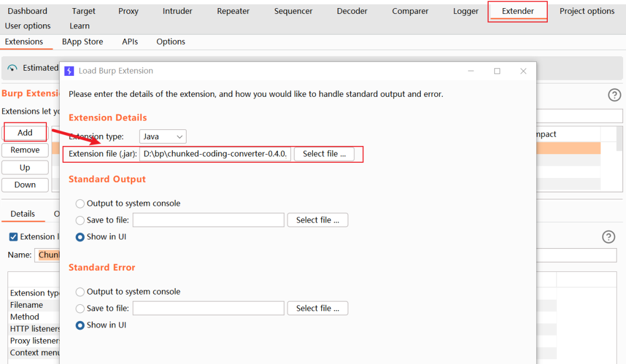626x364 pixels.
Task: Open the BApp Store sub-tab
Action: (82, 42)
